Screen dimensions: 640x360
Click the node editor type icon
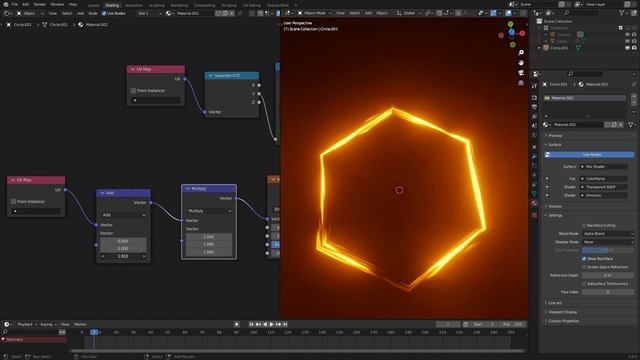(x=7, y=13)
